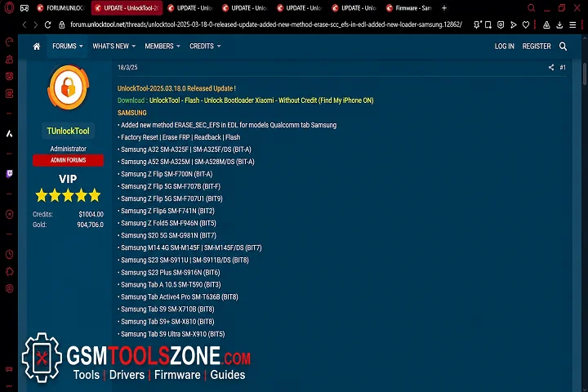Click the orange SAMSUNG heading
Viewport: 588px width, 392px height.
click(132, 113)
